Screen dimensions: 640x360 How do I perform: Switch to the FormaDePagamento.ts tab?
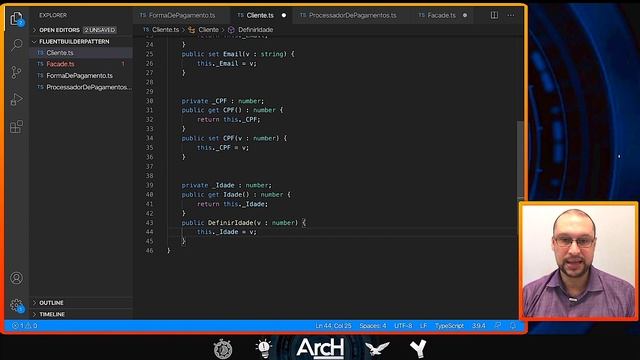click(x=182, y=15)
